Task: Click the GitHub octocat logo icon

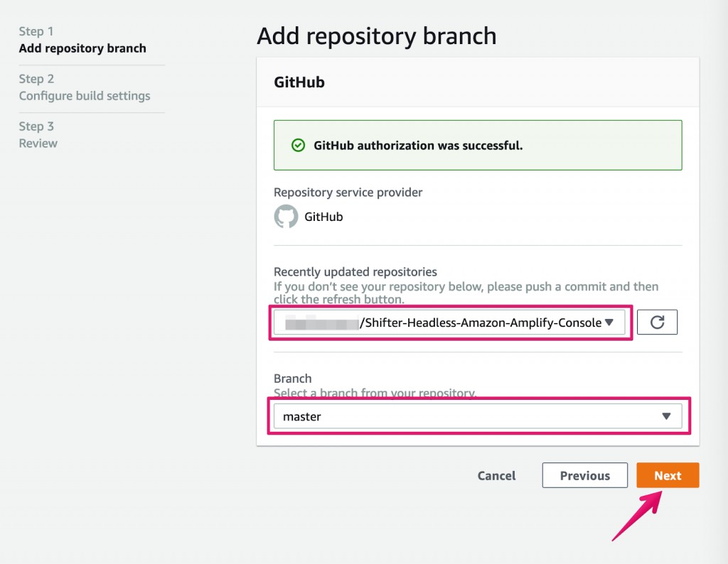Action: [x=286, y=217]
